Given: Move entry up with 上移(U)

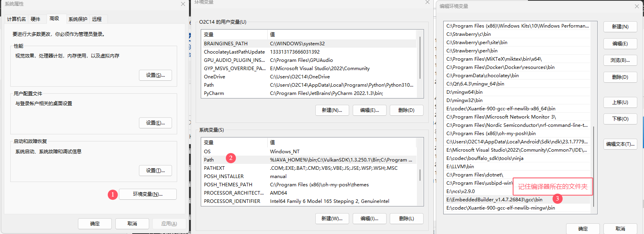Looking at the screenshot, I should tap(620, 102).
